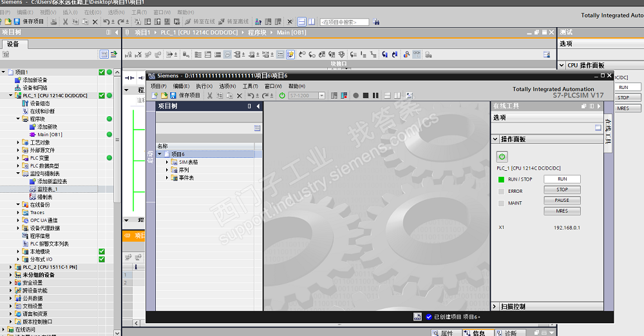Expand the 事件表 folder in PLCSIM tree
The image size is (644, 336).
(167, 177)
